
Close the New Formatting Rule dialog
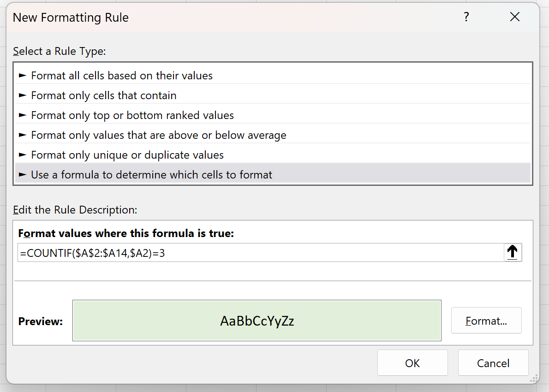(515, 17)
